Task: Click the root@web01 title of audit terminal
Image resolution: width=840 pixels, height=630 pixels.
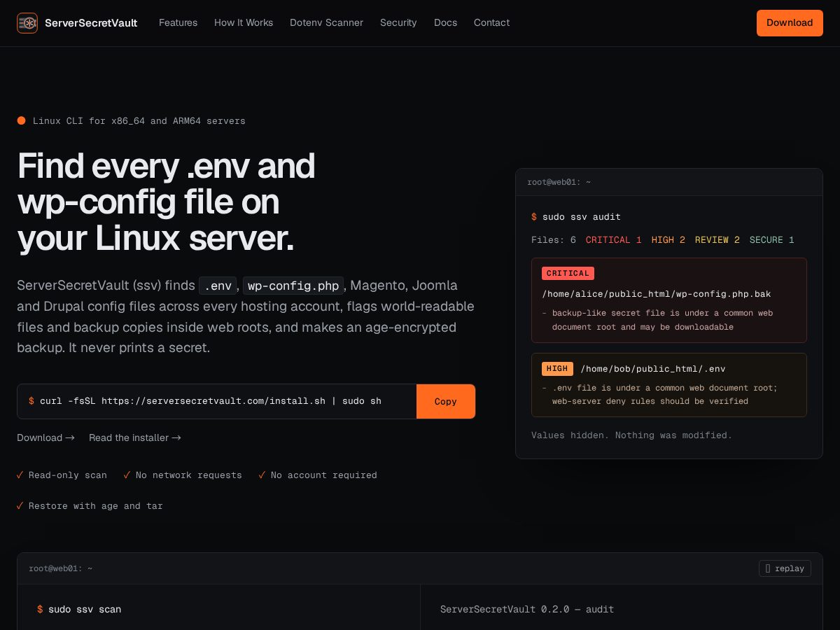Action: [x=559, y=182]
